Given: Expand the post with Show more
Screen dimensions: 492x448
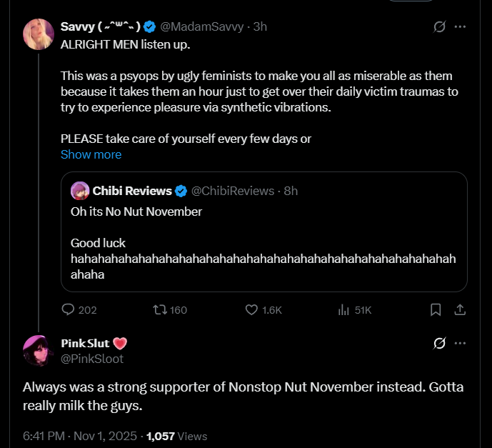Looking at the screenshot, I should [x=91, y=154].
